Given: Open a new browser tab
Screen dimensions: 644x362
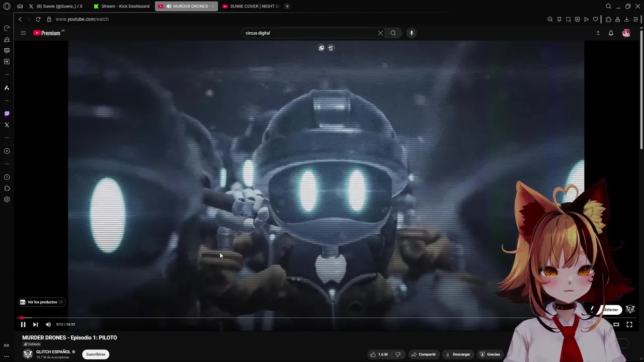Looking at the screenshot, I should [287, 6].
